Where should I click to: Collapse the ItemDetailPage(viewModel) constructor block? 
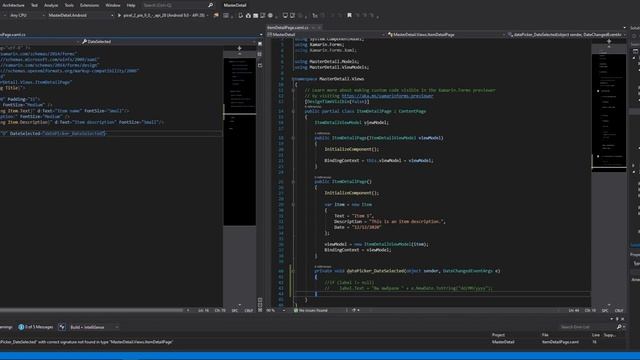tap(293, 138)
